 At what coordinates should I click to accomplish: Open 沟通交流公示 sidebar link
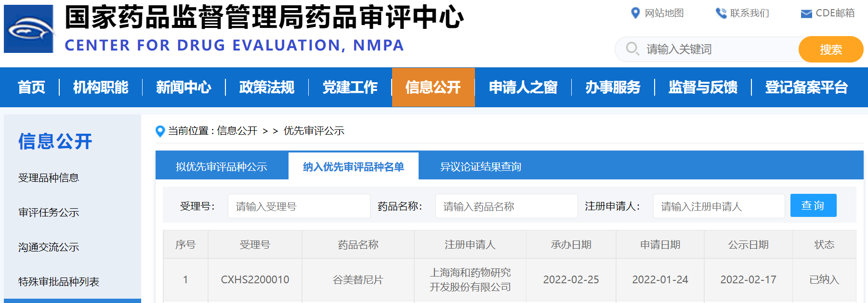49,247
